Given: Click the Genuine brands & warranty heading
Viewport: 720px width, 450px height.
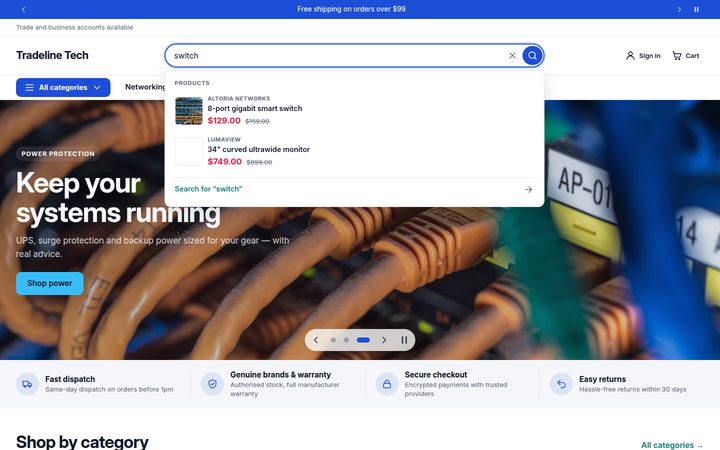Looking at the screenshot, I should click(x=281, y=375).
